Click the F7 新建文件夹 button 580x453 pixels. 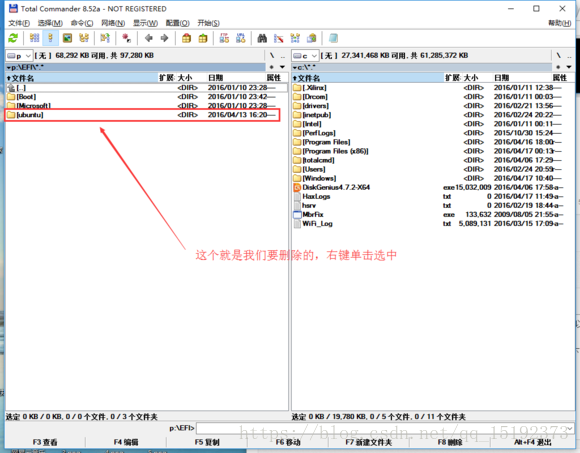click(369, 442)
